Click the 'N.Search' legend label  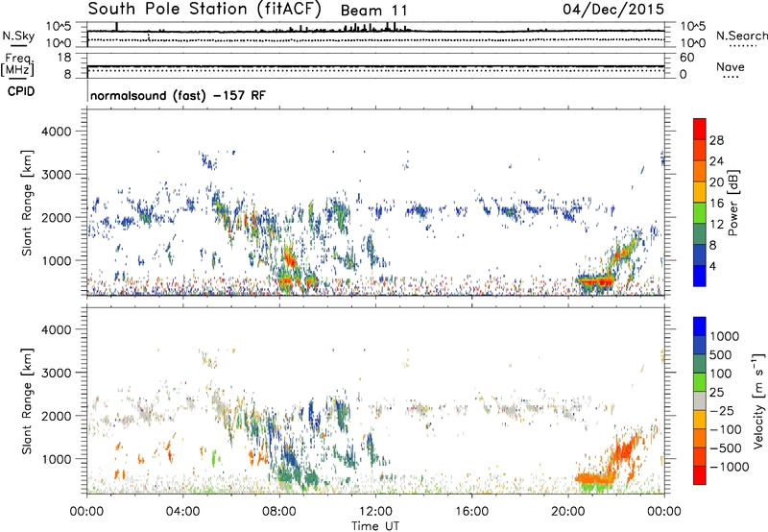click(x=741, y=36)
